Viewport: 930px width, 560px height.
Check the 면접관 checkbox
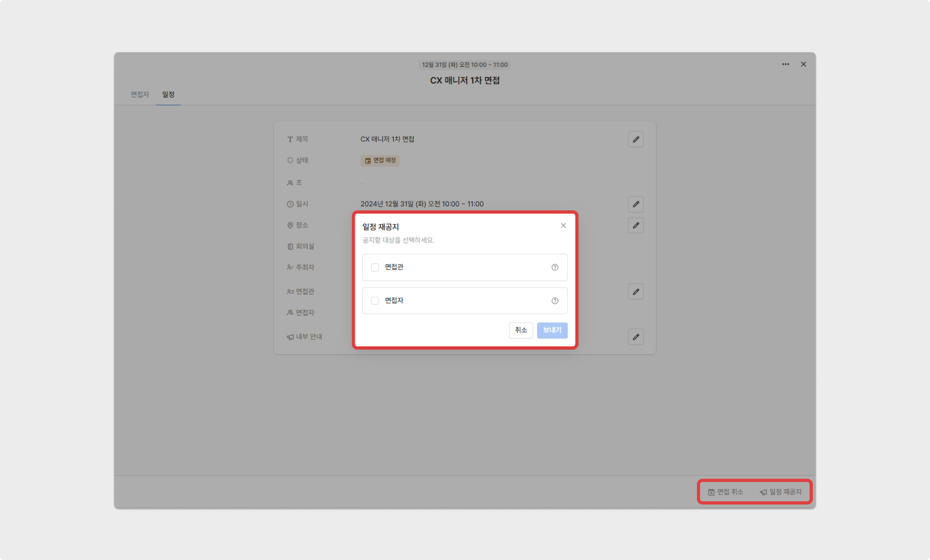(x=375, y=268)
